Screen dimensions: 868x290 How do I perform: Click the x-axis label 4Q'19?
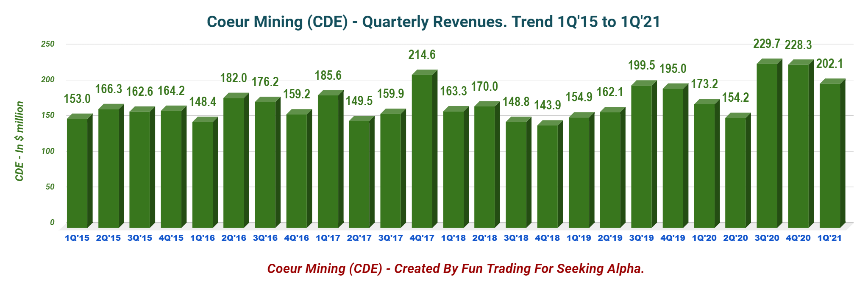click(673, 238)
